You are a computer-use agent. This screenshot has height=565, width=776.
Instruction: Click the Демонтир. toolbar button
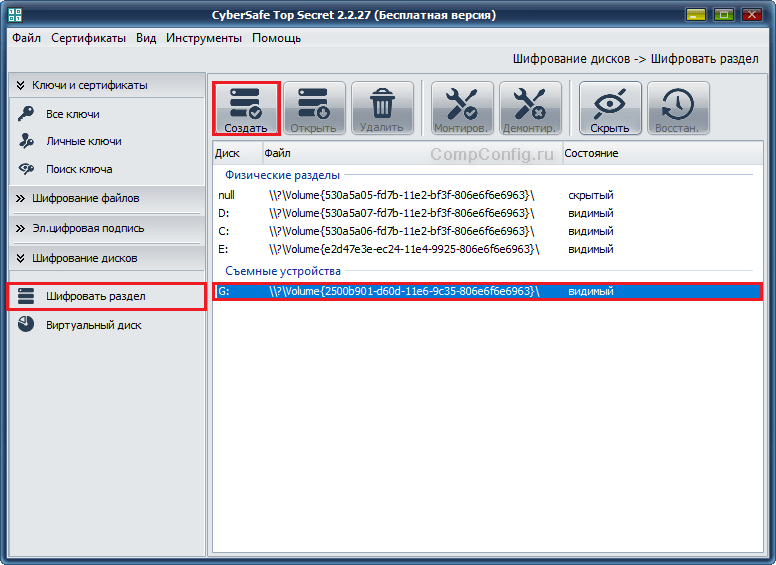click(x=530, y=108)
